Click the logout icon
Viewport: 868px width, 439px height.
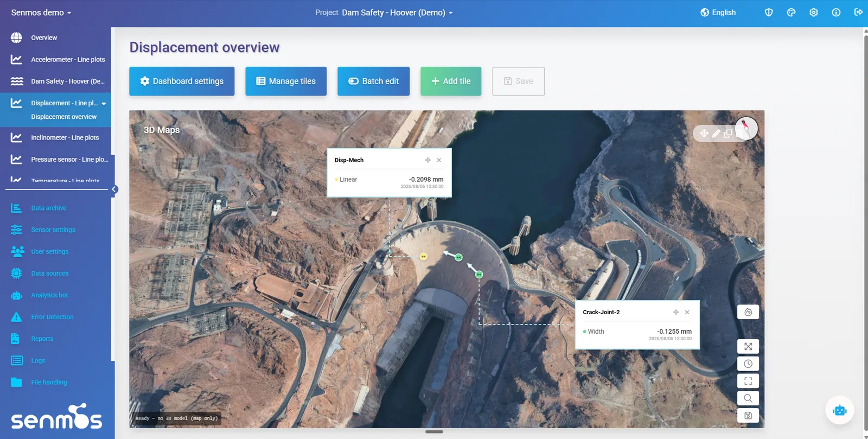coord(858,12)
